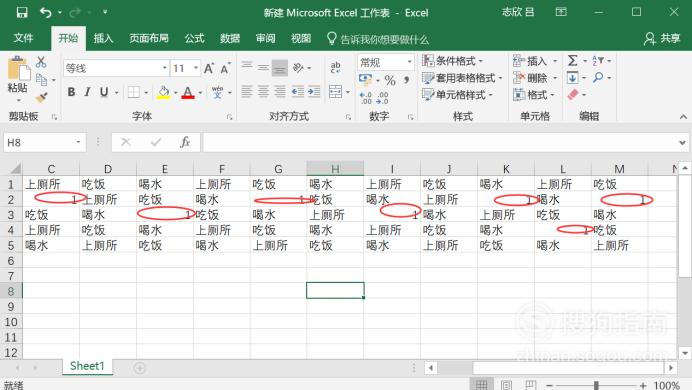
Task: Click the AutoSum sigma icon
Action: [572, 60]
